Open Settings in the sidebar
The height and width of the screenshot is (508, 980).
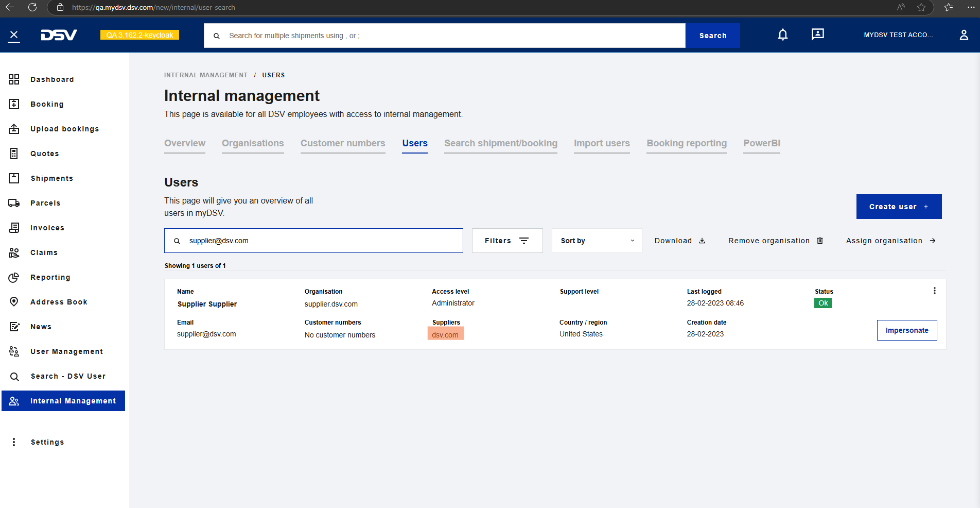click(47, 442)
